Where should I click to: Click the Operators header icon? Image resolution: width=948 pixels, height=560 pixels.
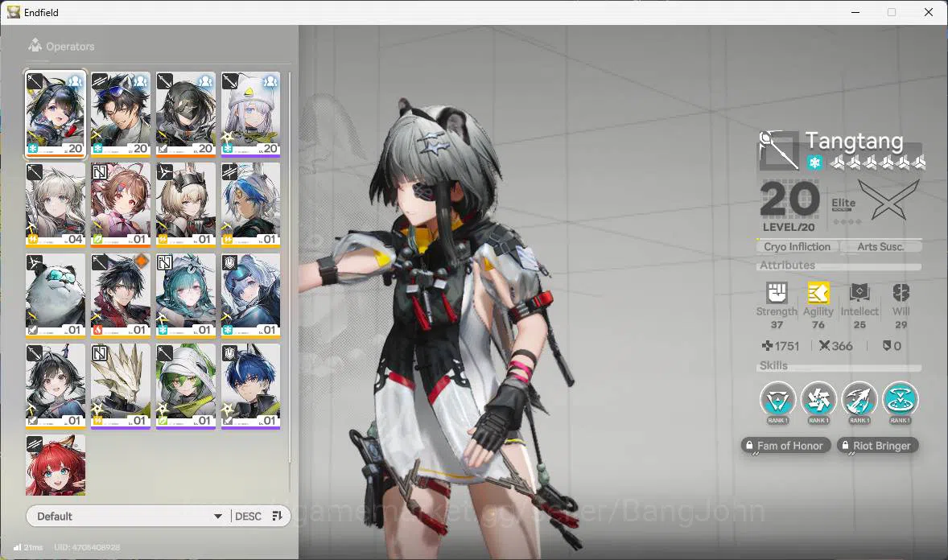pyautogui.click(x=35, y=45)
